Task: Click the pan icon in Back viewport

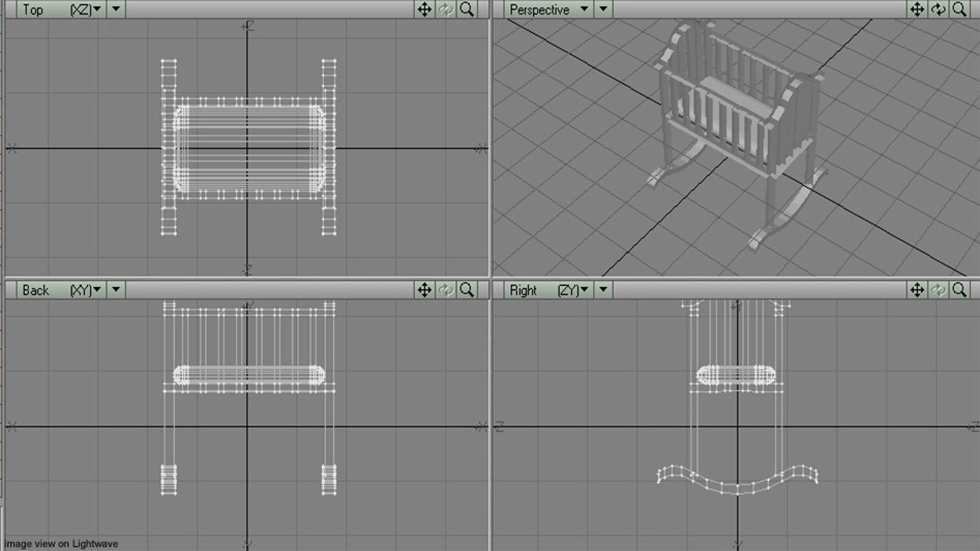Action: click(425, 290)
